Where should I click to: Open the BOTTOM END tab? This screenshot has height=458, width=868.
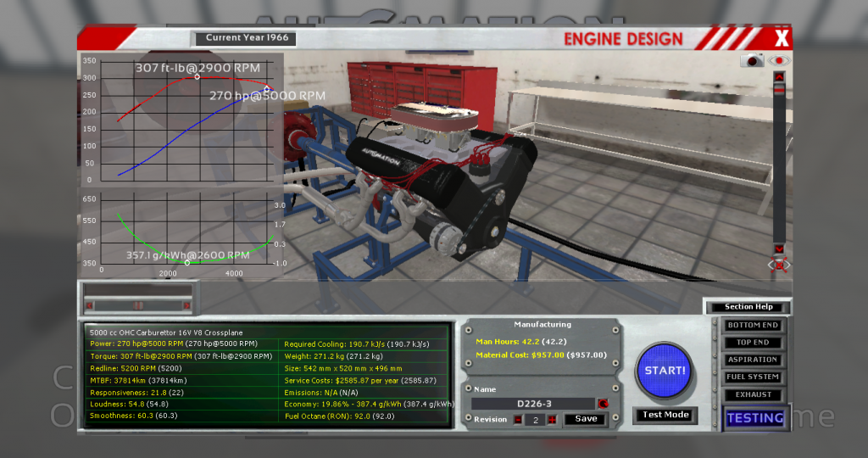pyautogui.click(x=753, y=325)
